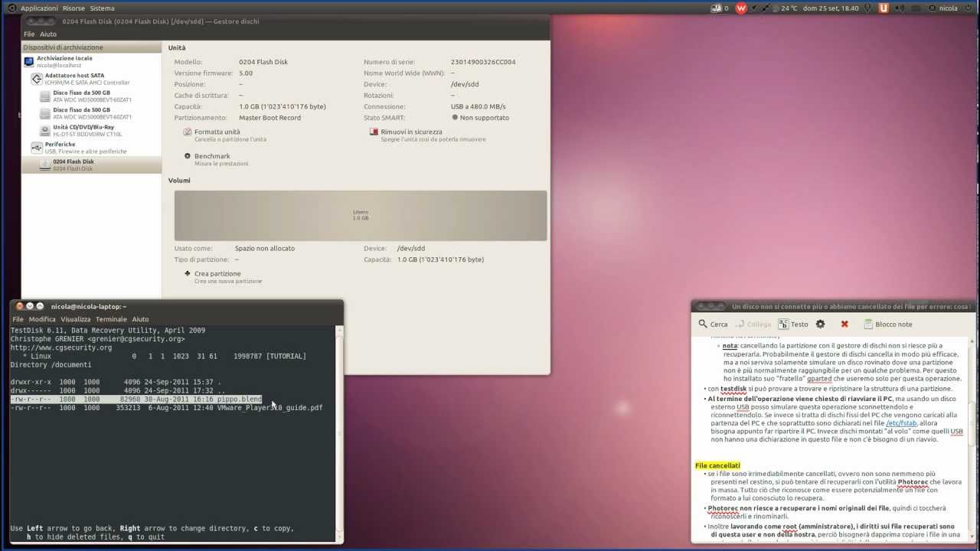Click the parent directory '..' row

pos(117,390)
